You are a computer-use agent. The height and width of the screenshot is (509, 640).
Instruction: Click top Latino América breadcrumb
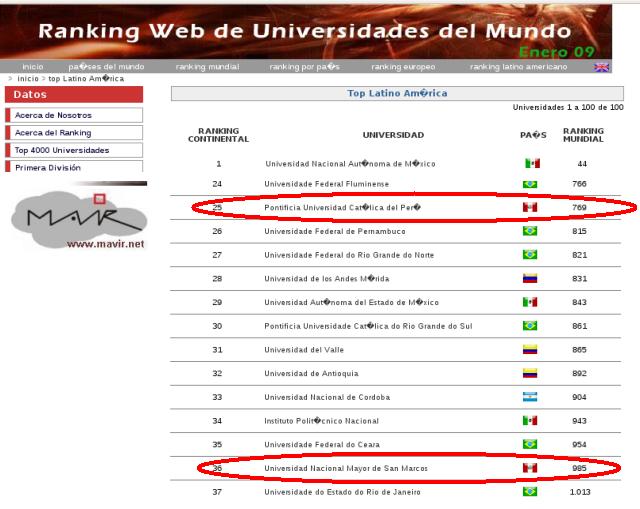click(86, 78)
